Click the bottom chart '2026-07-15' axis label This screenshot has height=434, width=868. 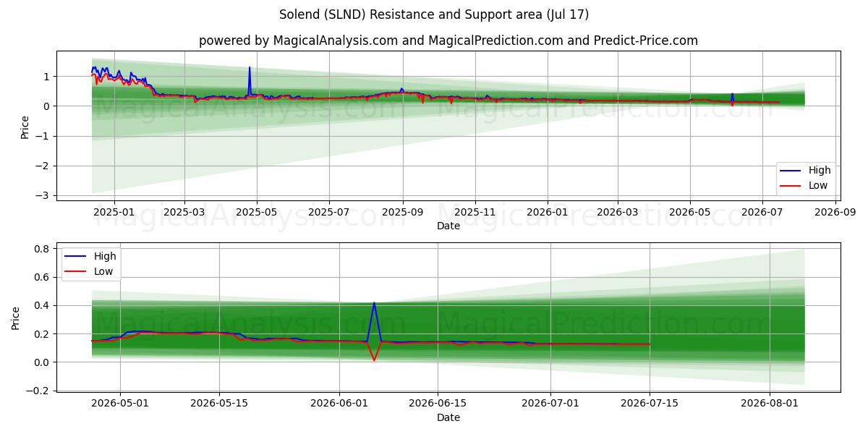click(650, 404)
